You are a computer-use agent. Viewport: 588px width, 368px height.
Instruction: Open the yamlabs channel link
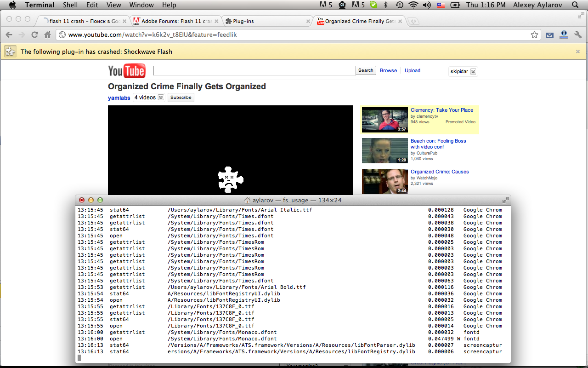tap(119, 98)
